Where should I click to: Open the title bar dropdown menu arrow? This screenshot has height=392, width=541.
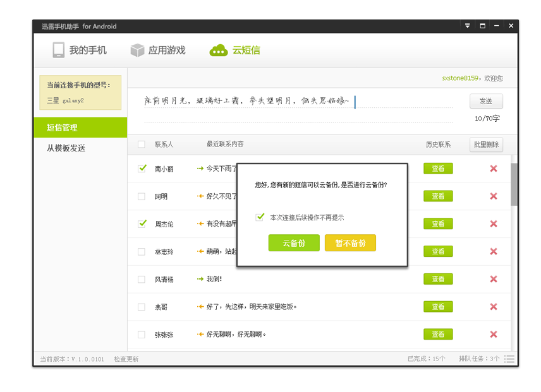click(468, 26)
